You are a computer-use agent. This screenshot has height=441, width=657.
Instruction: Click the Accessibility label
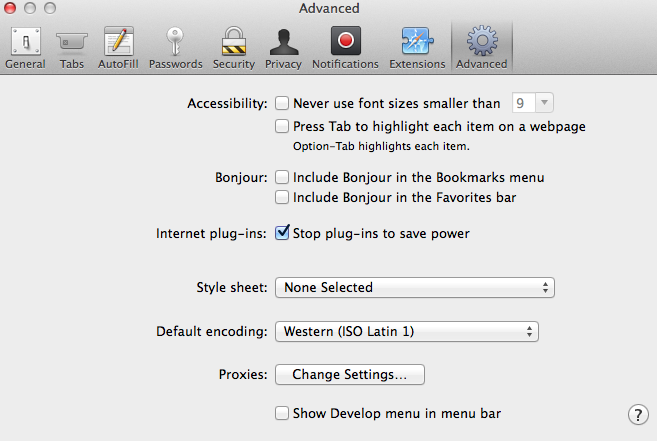227,104
